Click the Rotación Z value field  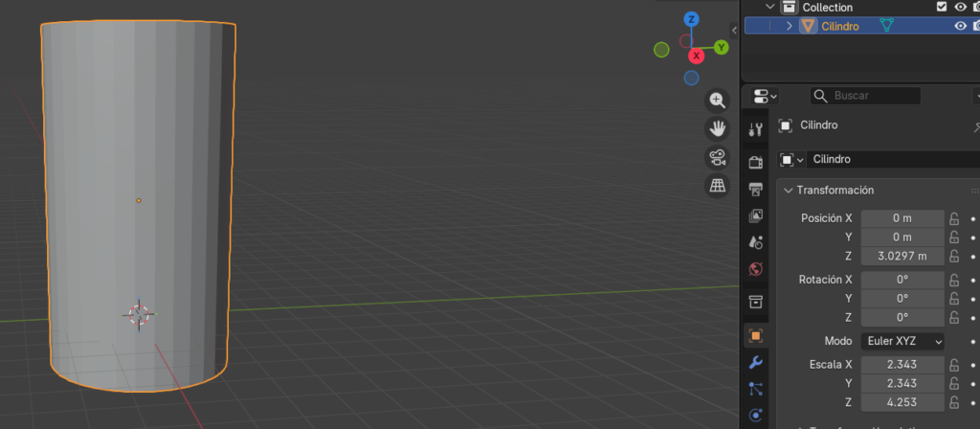coord(902,317)
